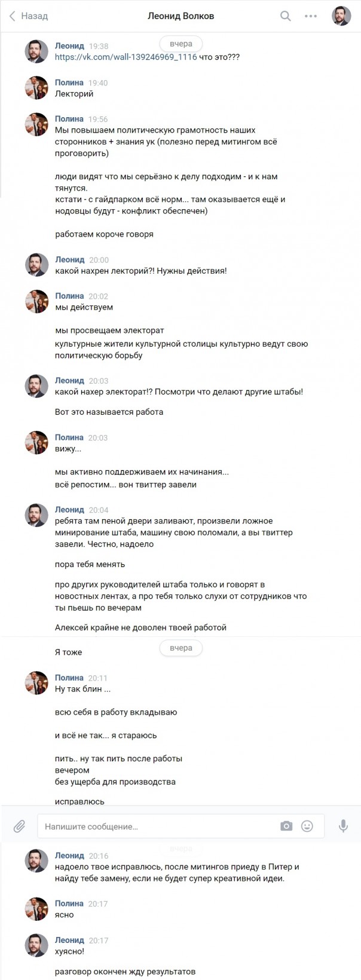This screenshot has width=361, height=980.
Task: Click the chat title "Леонид Волков"
Action: [x=180, y=16]
